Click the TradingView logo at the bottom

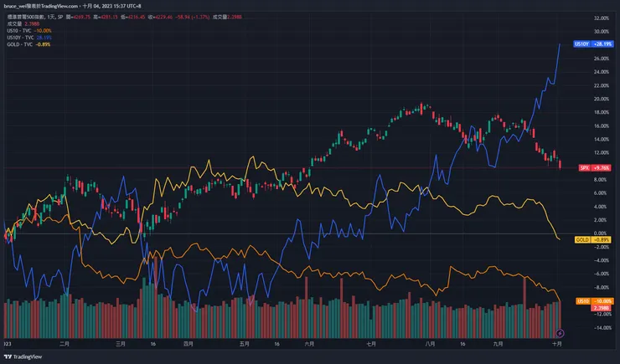[x=23, y=357]
